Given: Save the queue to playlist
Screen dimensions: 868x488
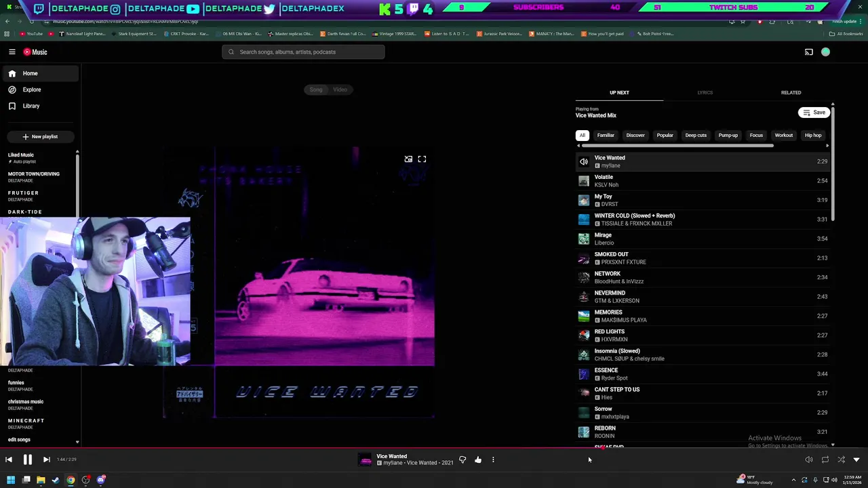Looking at the screenshot, I should coord(814,113).
